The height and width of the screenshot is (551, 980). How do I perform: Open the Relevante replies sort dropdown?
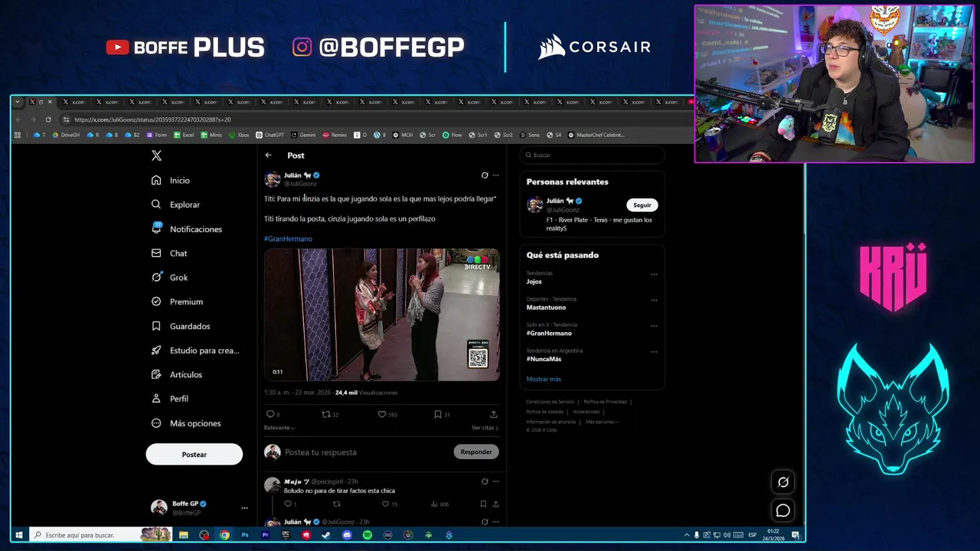point(279,428)
